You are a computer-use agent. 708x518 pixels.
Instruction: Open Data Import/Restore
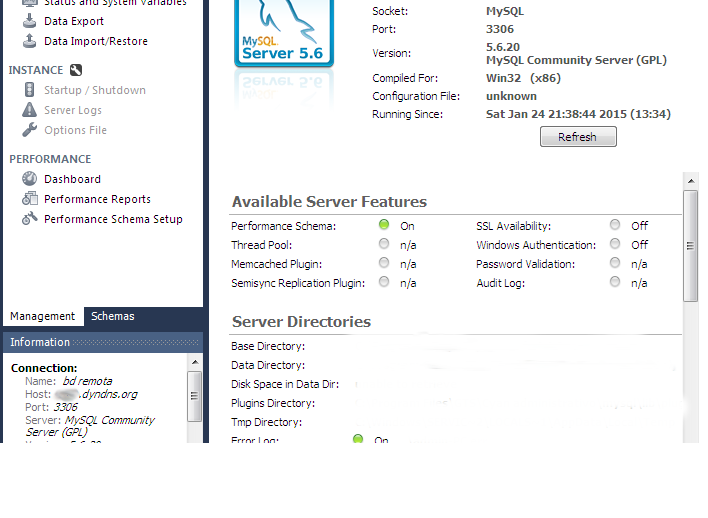[x=96, y=41]
